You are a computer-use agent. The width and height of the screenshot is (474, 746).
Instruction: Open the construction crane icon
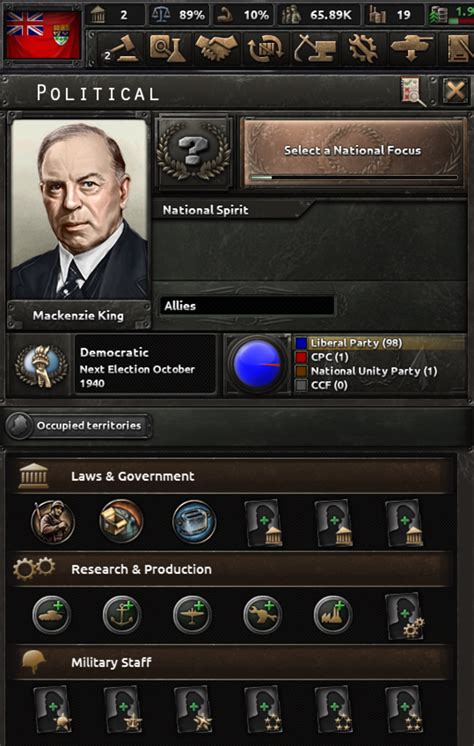tap(314, 49)
